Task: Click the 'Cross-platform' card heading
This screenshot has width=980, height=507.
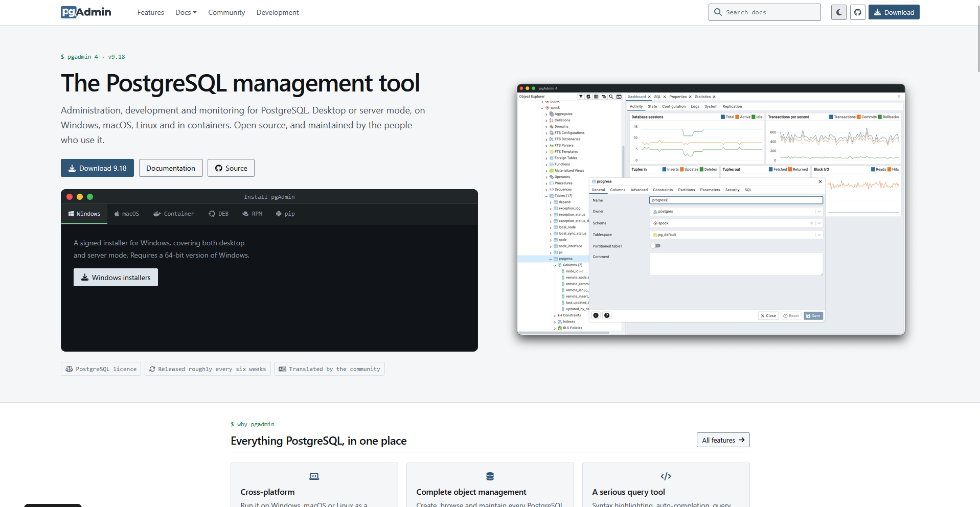Action: (267, 492)
